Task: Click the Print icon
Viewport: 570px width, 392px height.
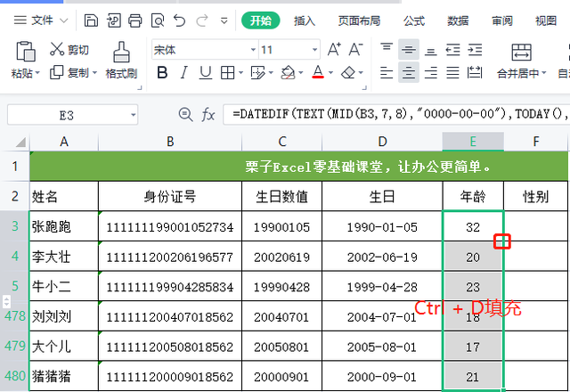Action: (x=135, y=20)
